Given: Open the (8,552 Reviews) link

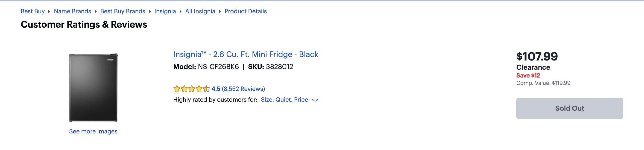Looking at the screenshot, I should 243,89.
